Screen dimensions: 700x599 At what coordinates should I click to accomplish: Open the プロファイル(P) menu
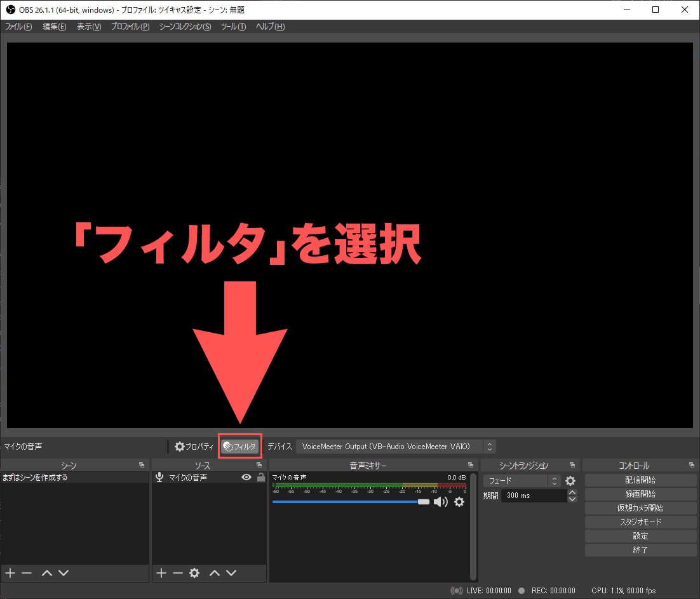click(x=130, y=27)
